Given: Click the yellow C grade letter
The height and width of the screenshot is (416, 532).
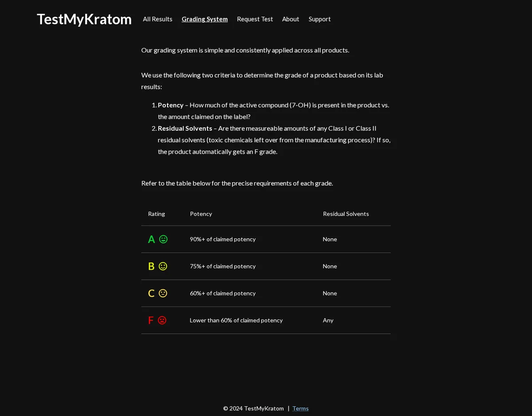Looking at the screenshot, I should coord(151,293).
